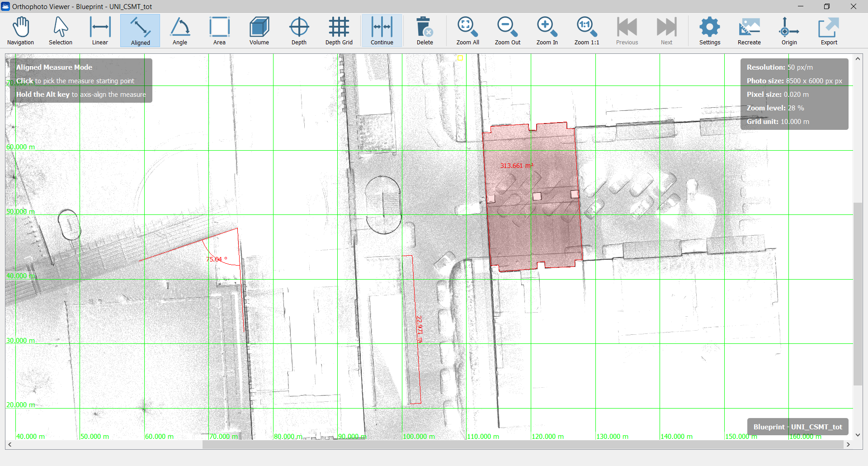
Task: Click Recreate orthophoto button
Action: (749, 31)
